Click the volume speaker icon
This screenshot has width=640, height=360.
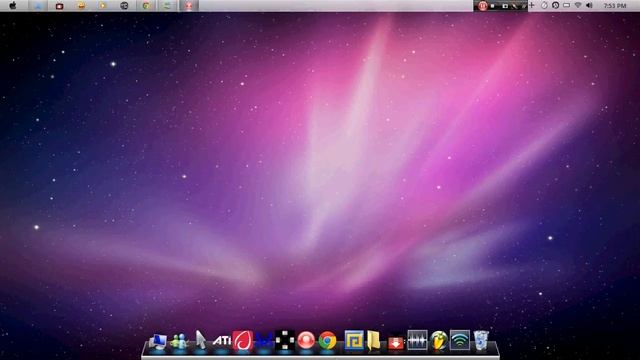(589, 5)
